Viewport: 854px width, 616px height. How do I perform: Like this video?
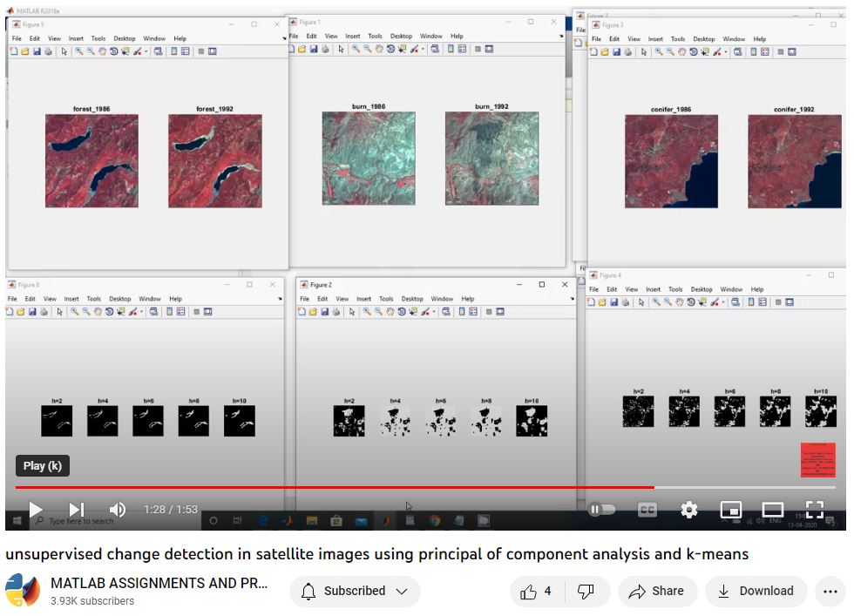pyautogui.click(x=536, y=591)
